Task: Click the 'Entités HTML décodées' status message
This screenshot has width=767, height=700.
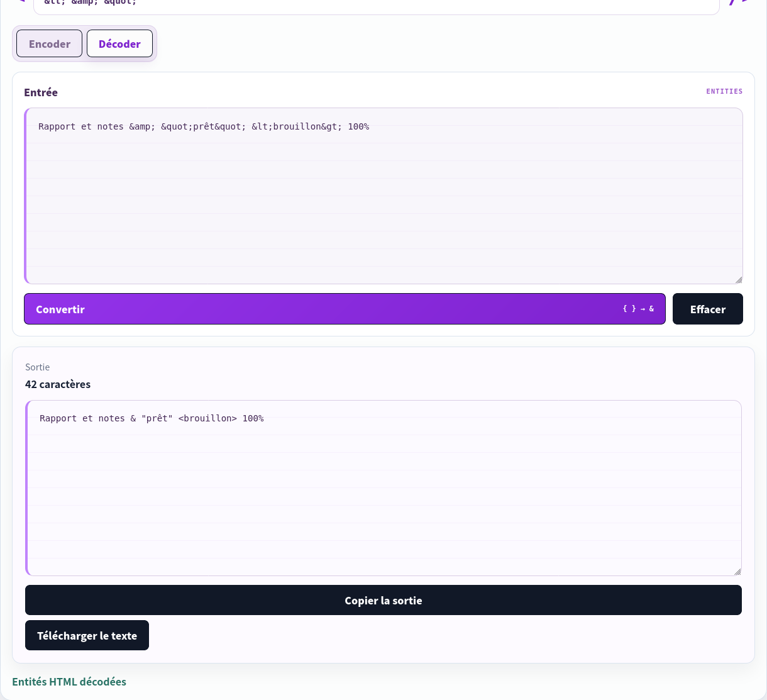Action: pyautogui.click(x=69, y=682)
